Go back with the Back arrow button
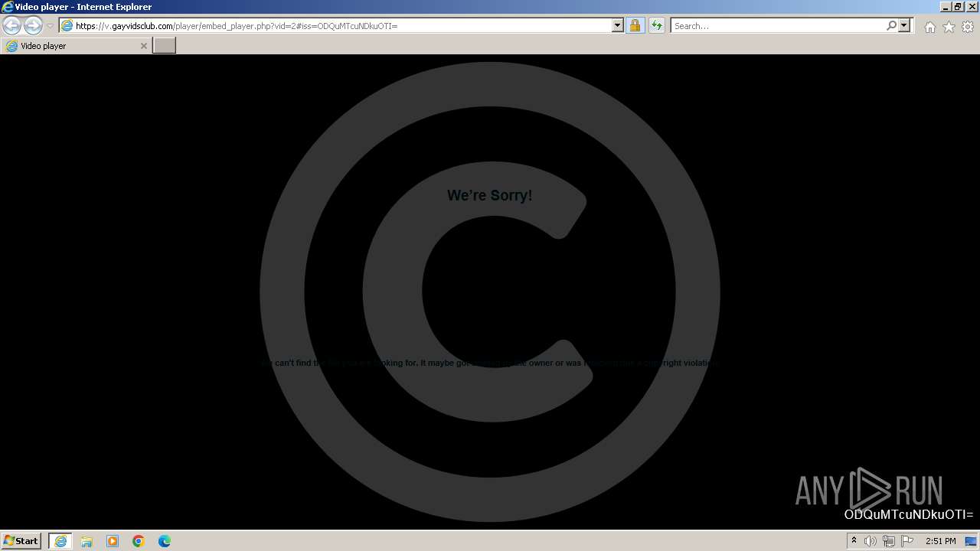The width and height of the screenshot is (980, 551). [12, 25]
